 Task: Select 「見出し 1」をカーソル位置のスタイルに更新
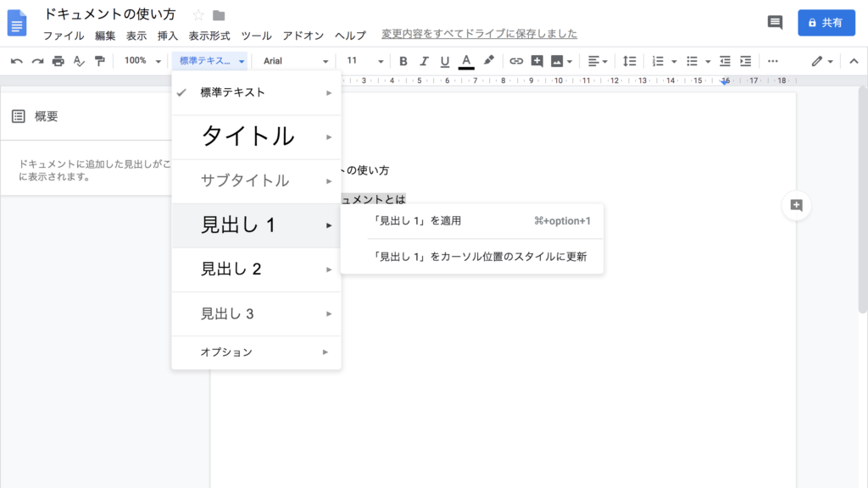coord(472,256)
